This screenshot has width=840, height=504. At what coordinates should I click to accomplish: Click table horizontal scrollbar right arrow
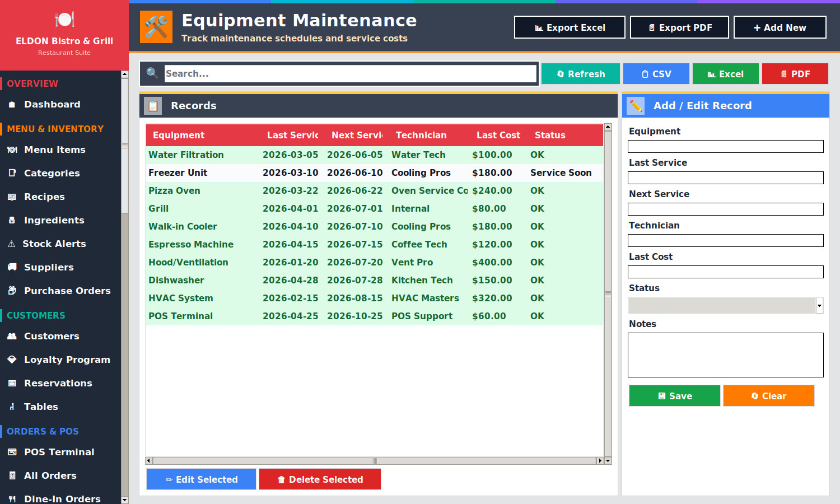point(600,461)
